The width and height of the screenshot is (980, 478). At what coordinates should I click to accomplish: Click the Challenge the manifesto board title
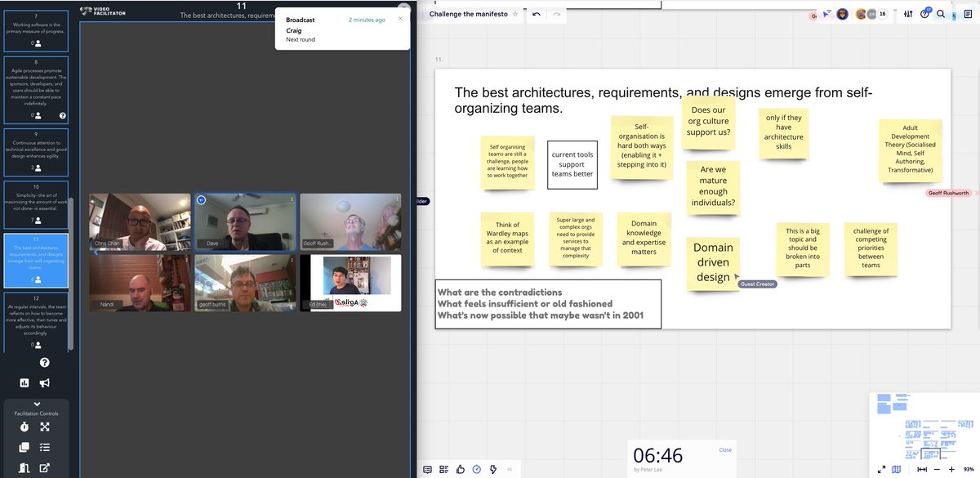[467, 14]
